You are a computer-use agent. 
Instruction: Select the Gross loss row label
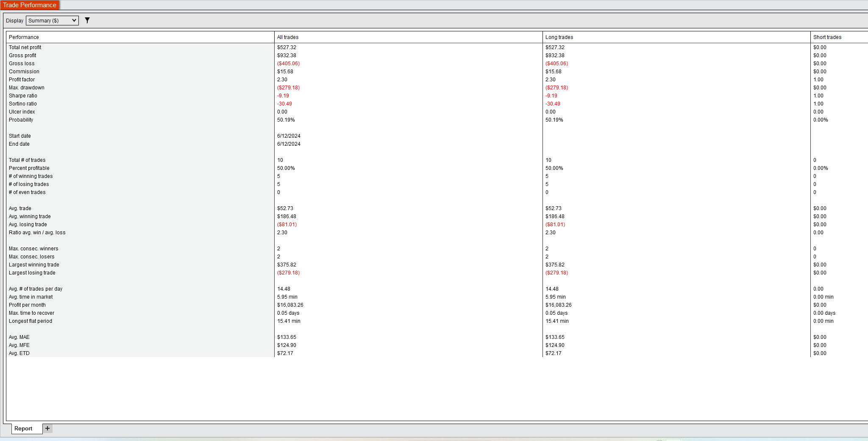pos(22,64)
